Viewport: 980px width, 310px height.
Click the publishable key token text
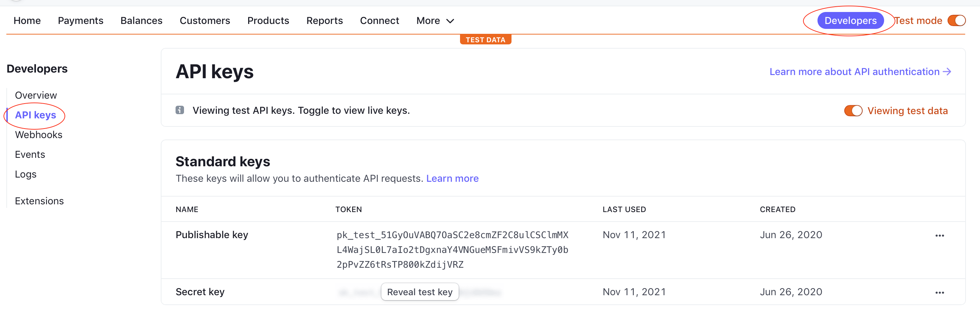tap(452, 249)
